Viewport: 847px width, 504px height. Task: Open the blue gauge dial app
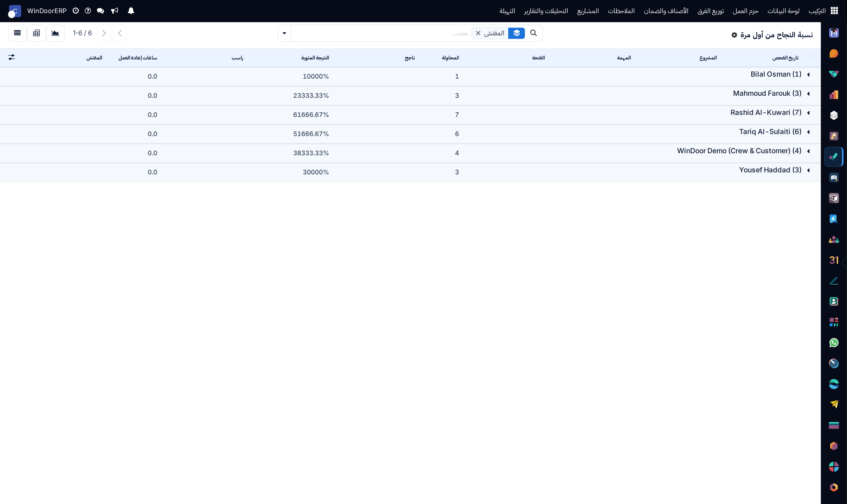tap(834, 363)
